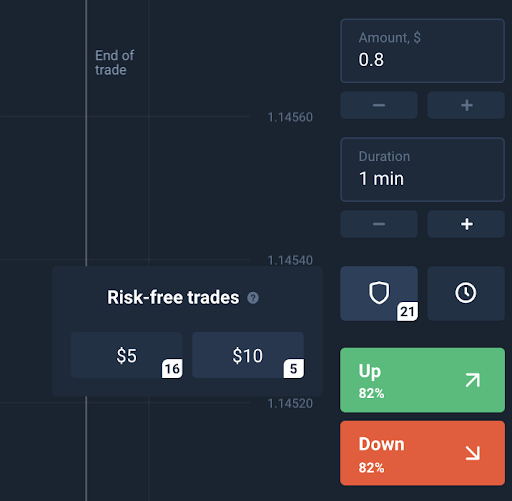Click the Amount, $ input field
The width and height of the screenshot is (512, 501).
coord(422,51)
